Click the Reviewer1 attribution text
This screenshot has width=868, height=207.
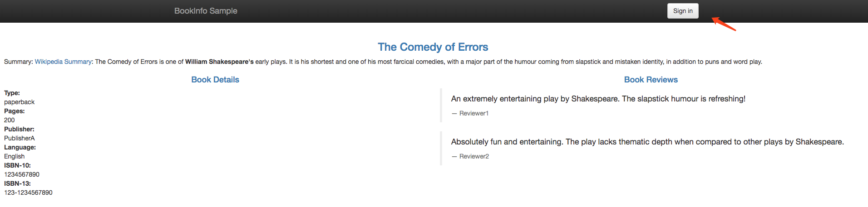click(470, 113)
